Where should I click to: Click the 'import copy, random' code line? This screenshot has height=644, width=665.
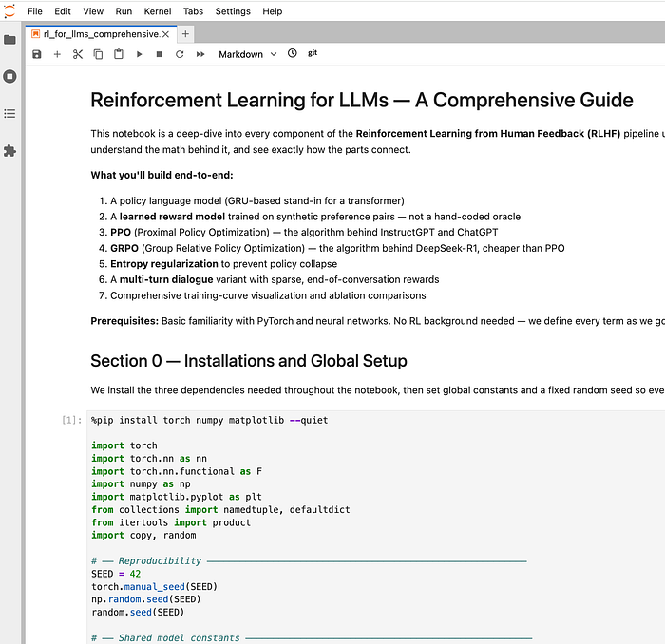coord(143,535)
